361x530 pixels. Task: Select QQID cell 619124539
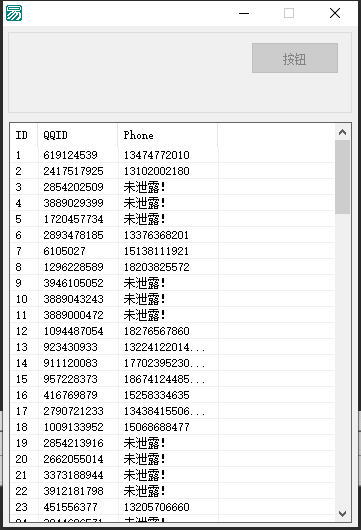tap(70, 155)
